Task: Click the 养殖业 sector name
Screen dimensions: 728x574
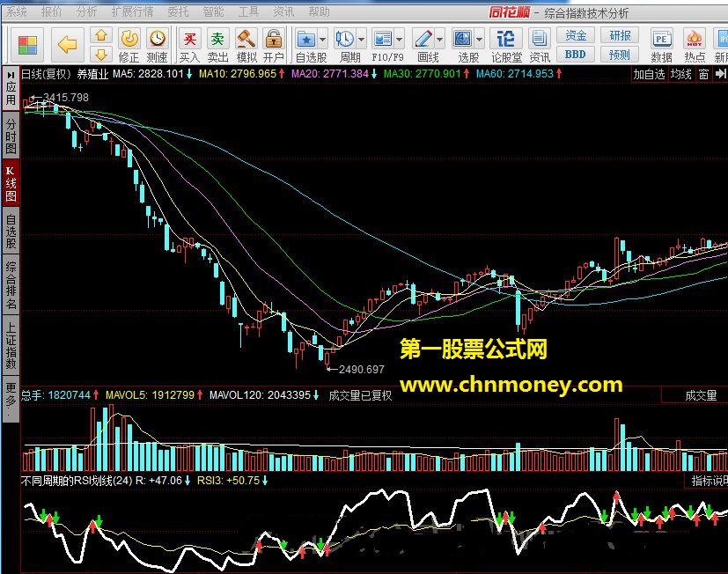Action: [x=92, y=74]
